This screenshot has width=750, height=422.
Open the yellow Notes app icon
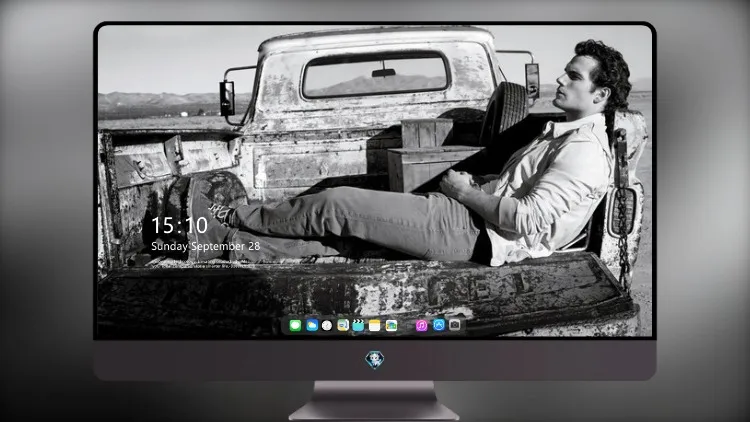click(x=375, y=326)
